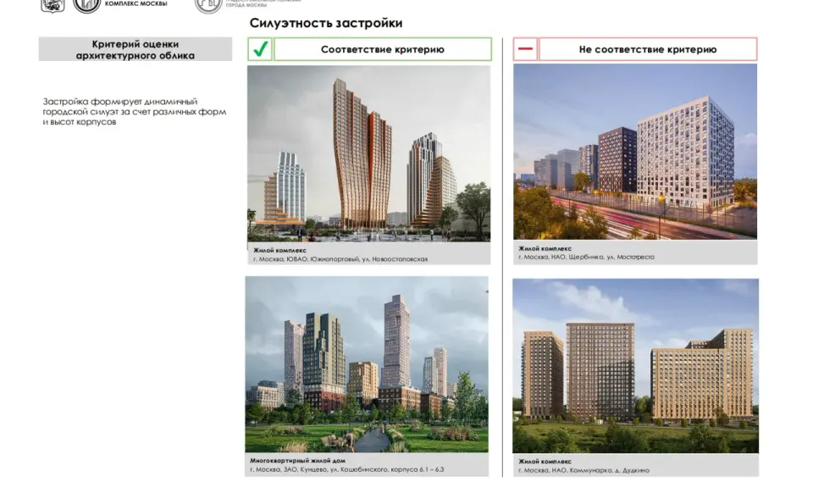
Task: Click address 'г. Москва, ЗАО, Кунцево, ул. Кошубинского'
Action: coord(347,470)
